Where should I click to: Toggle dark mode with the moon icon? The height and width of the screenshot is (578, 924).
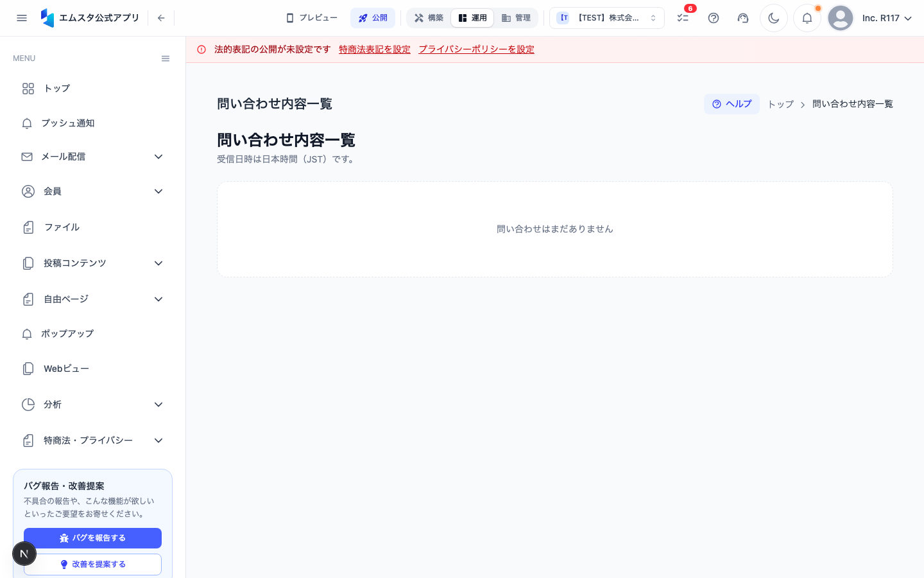click(x=774, y=18)
